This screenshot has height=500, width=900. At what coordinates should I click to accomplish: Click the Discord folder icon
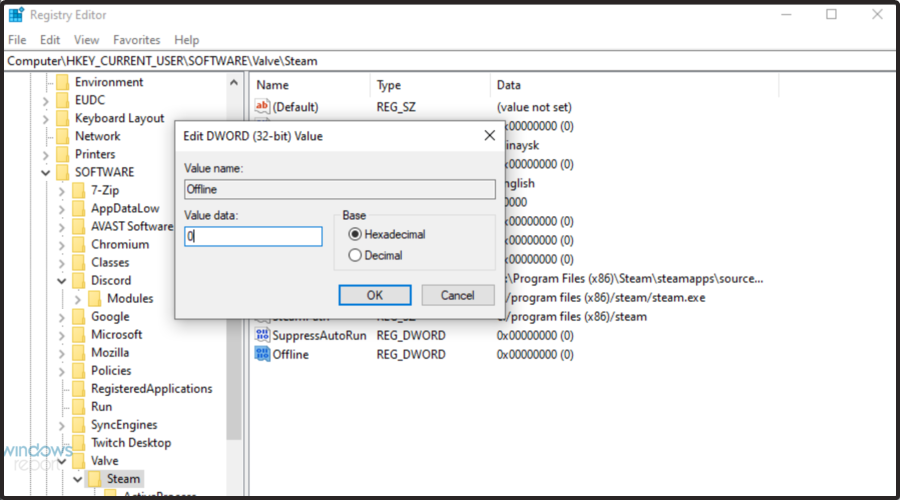coord(79,280)
